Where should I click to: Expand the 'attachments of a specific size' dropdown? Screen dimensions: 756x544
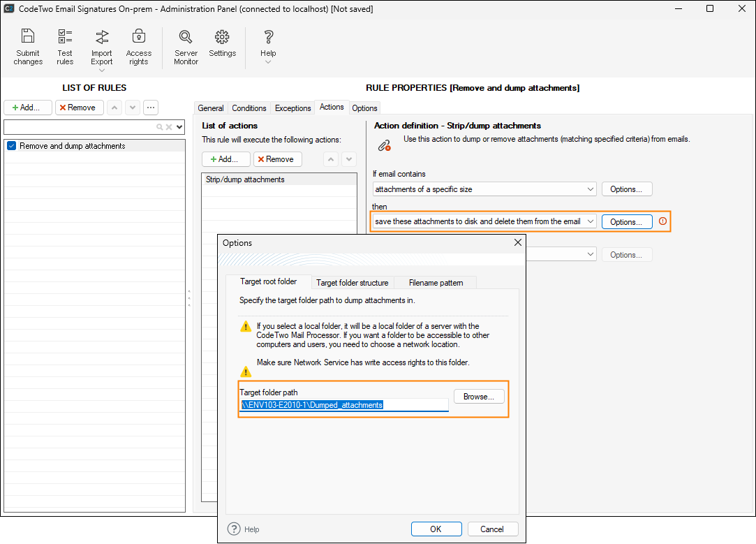click(591, 189)
